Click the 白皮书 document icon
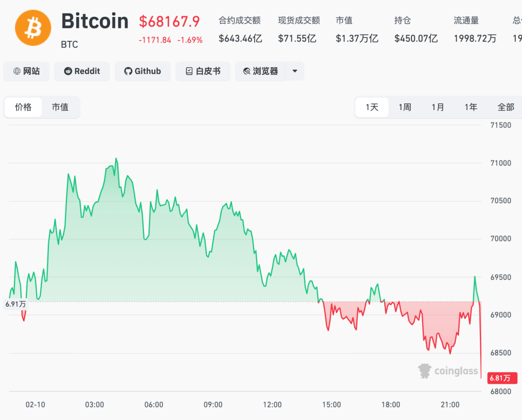Viewport: 522px width, 420px height. (189, 71)
